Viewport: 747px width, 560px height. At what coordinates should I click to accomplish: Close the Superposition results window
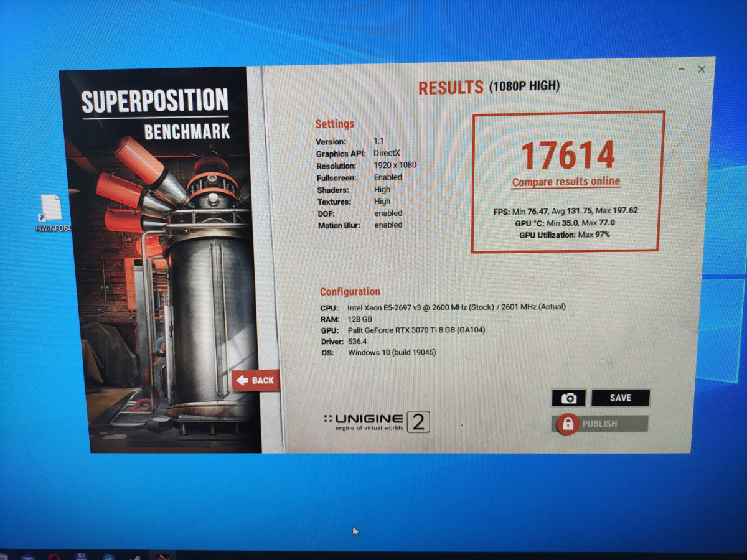(702, 70)
